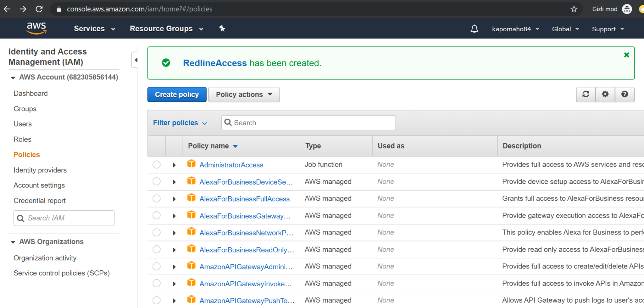This screenshot has width=644, height=308.
Task: Click the Search IAM input field
Action: 64,218
